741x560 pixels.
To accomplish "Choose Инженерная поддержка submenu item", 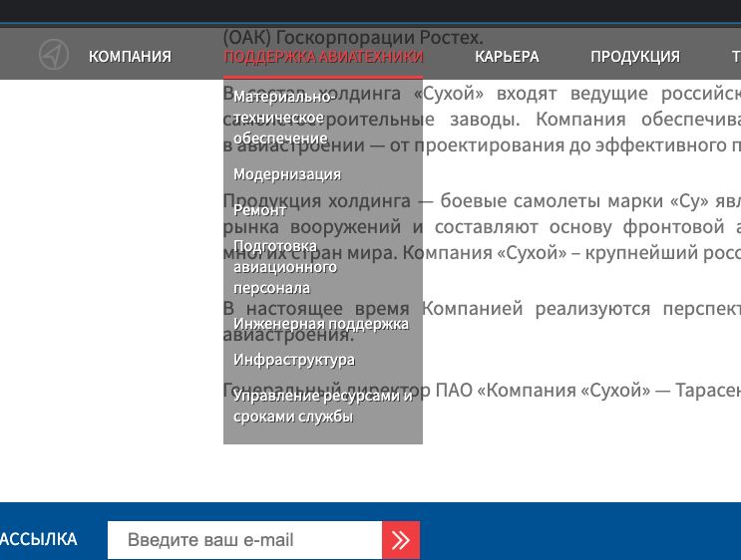I will (x=321, y=324).
